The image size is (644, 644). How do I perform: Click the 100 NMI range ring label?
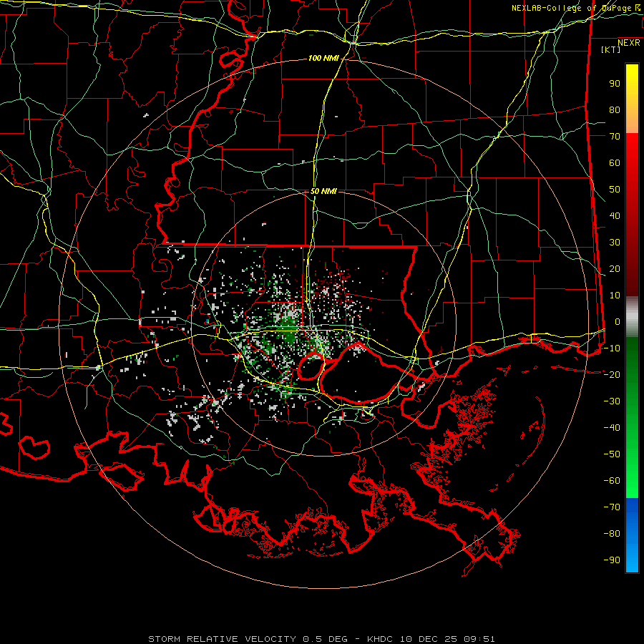click(x=323, y=59)
